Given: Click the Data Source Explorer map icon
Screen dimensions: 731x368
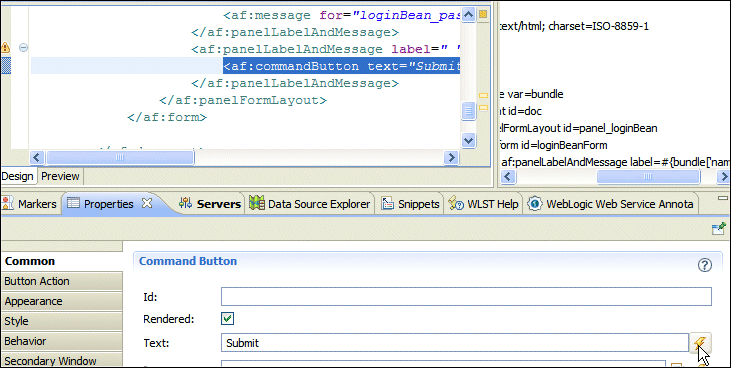Looking at the screenshot, I should point(256,203).
